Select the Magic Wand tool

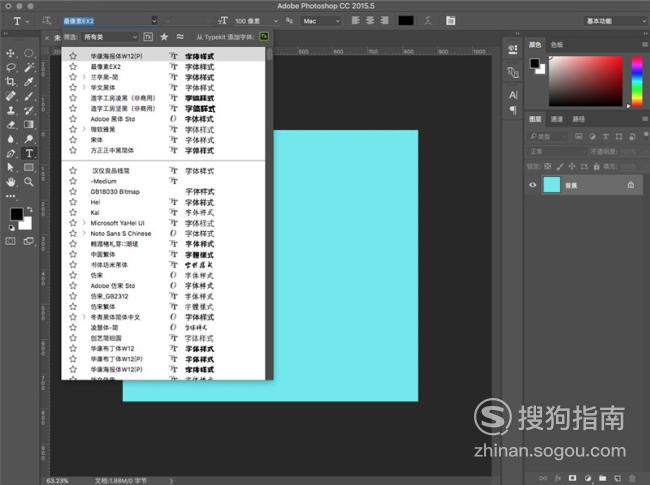pos(29,67)
